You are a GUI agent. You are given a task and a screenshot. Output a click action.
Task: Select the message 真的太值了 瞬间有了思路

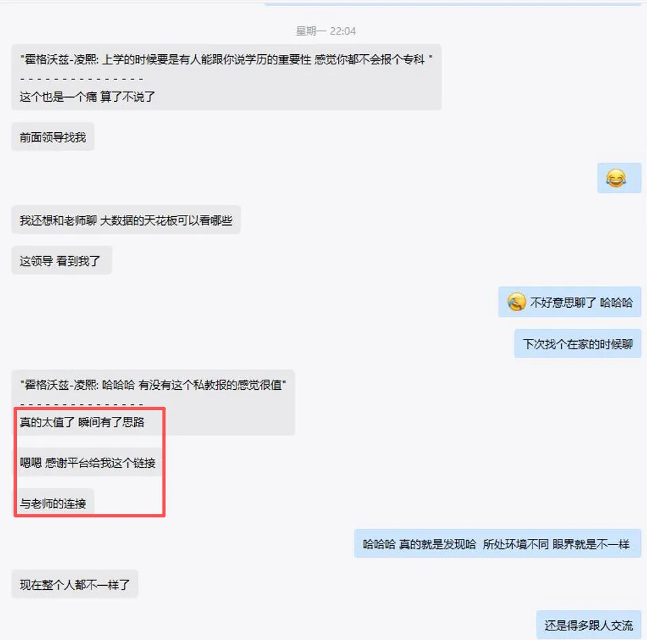[82, 422]
